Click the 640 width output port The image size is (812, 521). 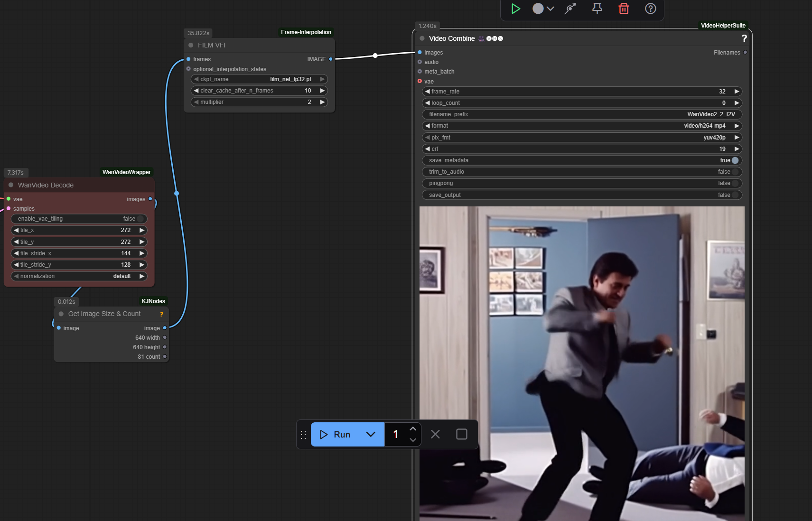(x=165, y=337)
